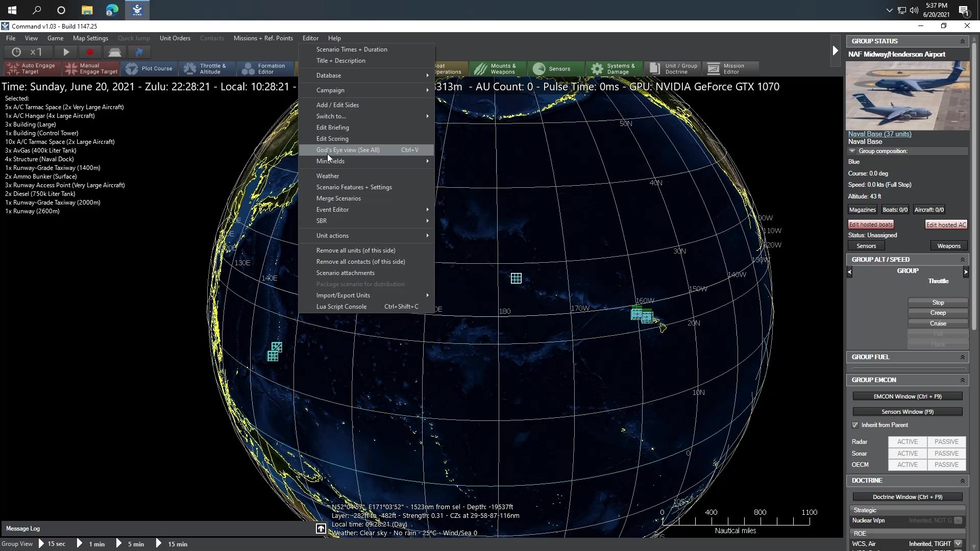Open the EMCON Window

pos(907,396)
